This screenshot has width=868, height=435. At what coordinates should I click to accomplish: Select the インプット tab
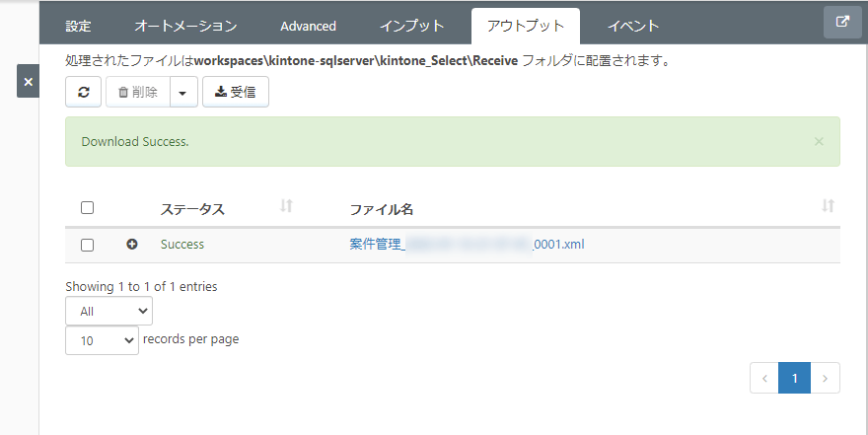point(412,26)
